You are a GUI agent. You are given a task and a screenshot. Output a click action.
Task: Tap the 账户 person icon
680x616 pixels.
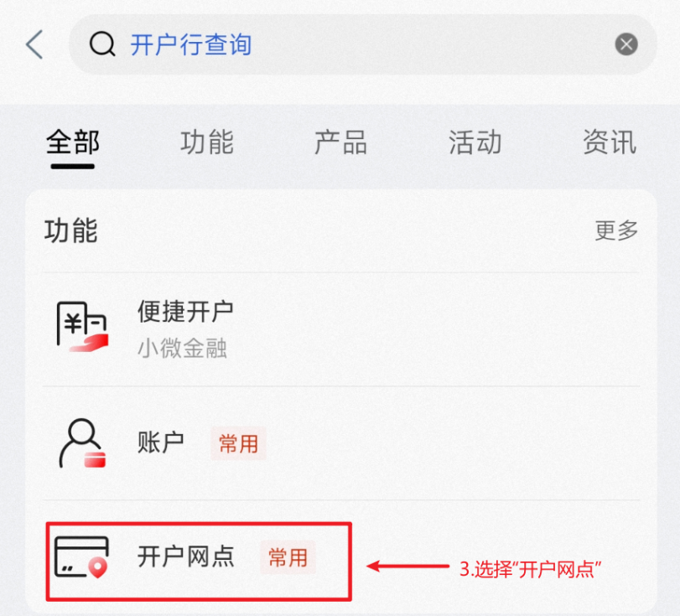pos(82,443)
